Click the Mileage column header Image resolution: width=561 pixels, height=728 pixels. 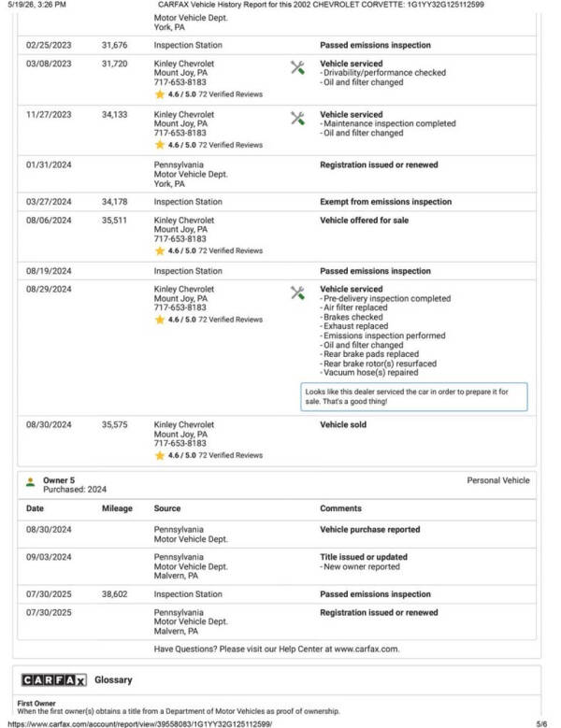(x=117, y=508)
